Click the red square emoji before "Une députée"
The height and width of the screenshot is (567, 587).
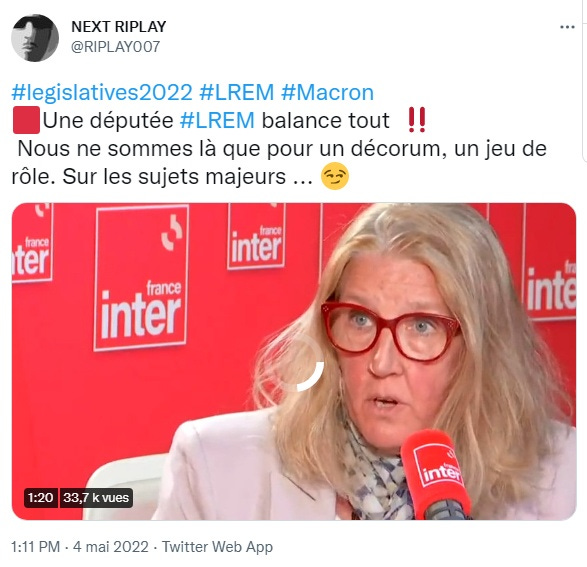(x=26, y=120)
